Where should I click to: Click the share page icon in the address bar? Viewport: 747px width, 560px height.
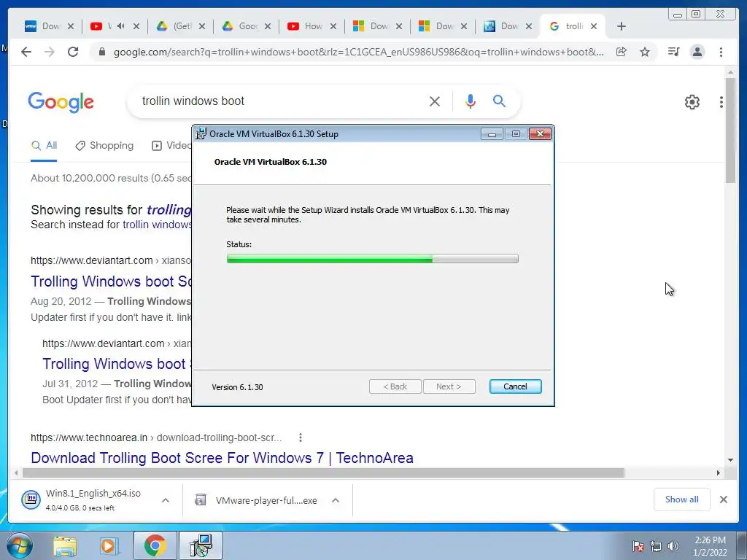tap(622, 52)
